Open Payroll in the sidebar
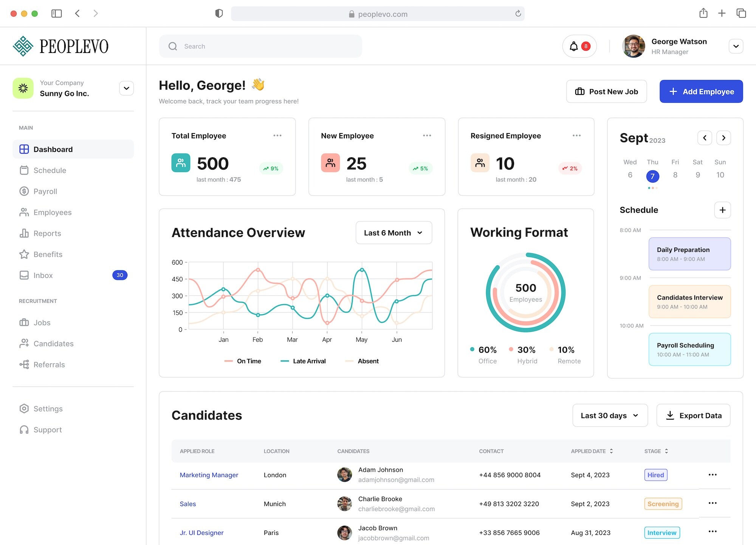The width and height of the screenshot is (756, 545). [x=45, y=191]
